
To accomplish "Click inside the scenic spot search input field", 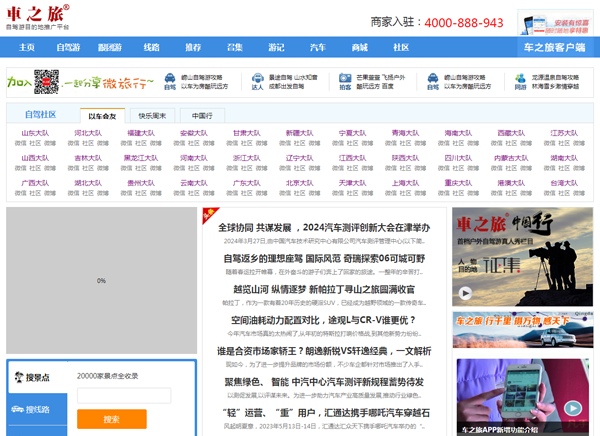I will click(124, 395).
